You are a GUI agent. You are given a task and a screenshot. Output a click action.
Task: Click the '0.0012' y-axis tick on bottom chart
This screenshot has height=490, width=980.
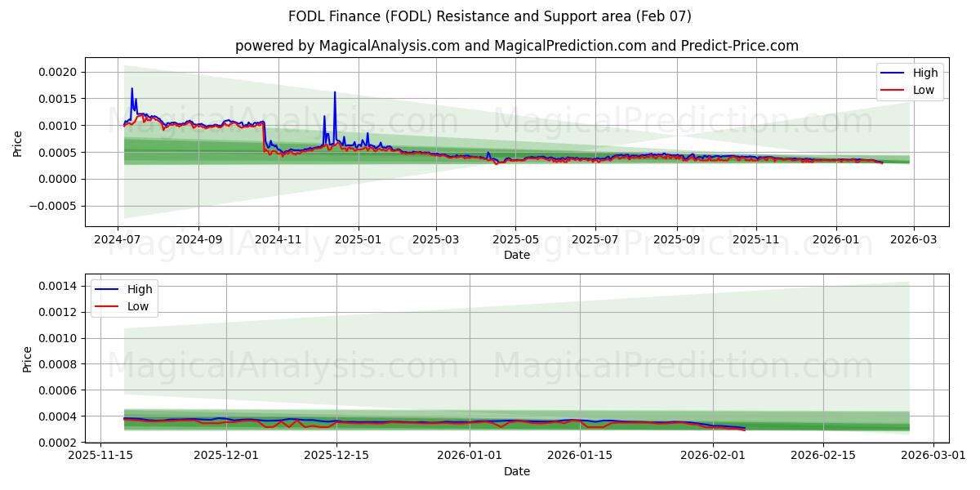point(59,312)
